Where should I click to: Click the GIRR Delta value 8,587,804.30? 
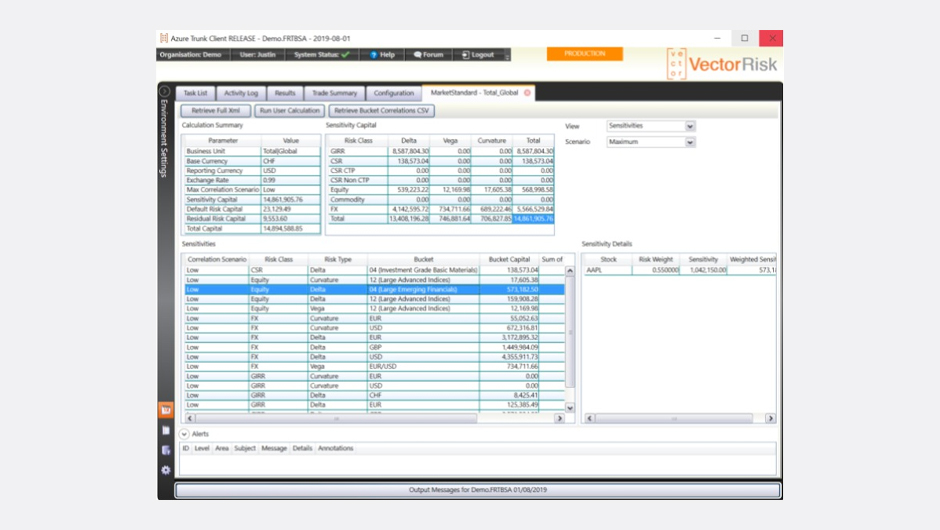(x=409, y=152)
